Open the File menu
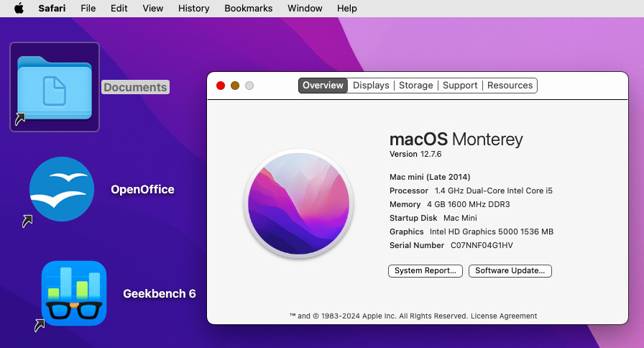The width and height of the screenshot is (644, 348). pyautogui.click(x=88, y=9)
